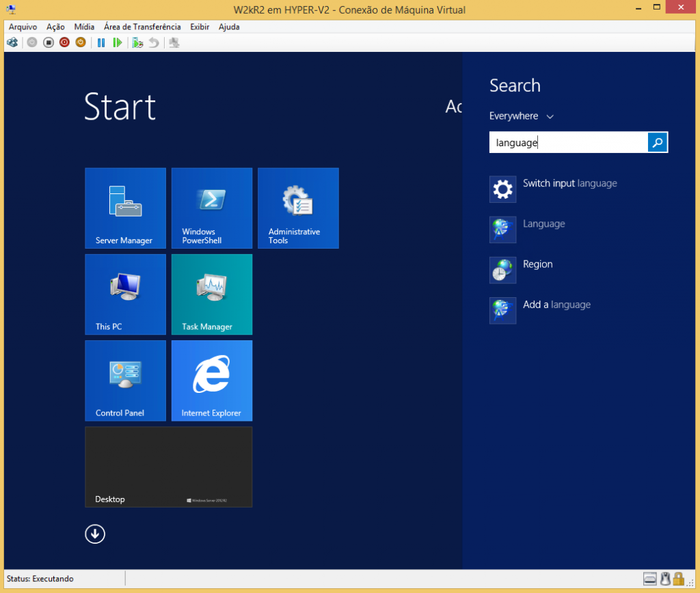Viewport: 700px width, 593px height.
Task: Click the greyed Start VM power icon
Action: tap(31, 43)
